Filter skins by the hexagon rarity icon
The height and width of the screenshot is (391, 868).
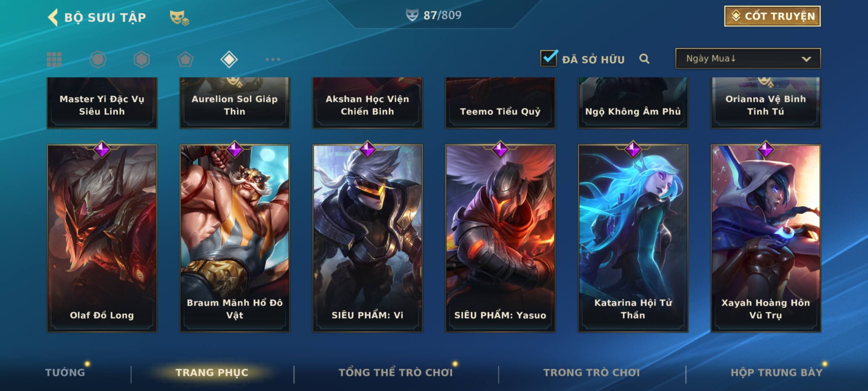coord(141,59)
